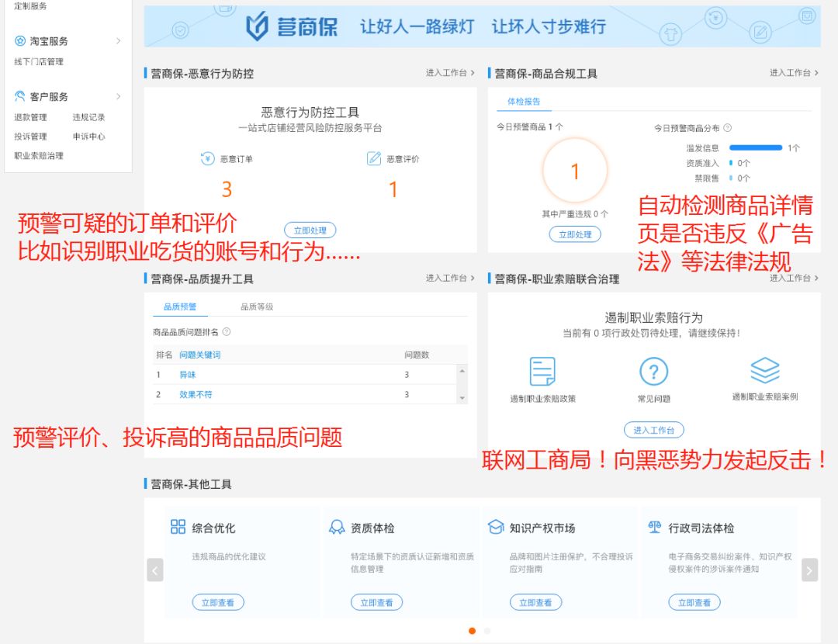Click 进入工作台 link for 品质提升工具
Image resolution: width=838 pixels, height=644 pixels.
coord(450,278)
